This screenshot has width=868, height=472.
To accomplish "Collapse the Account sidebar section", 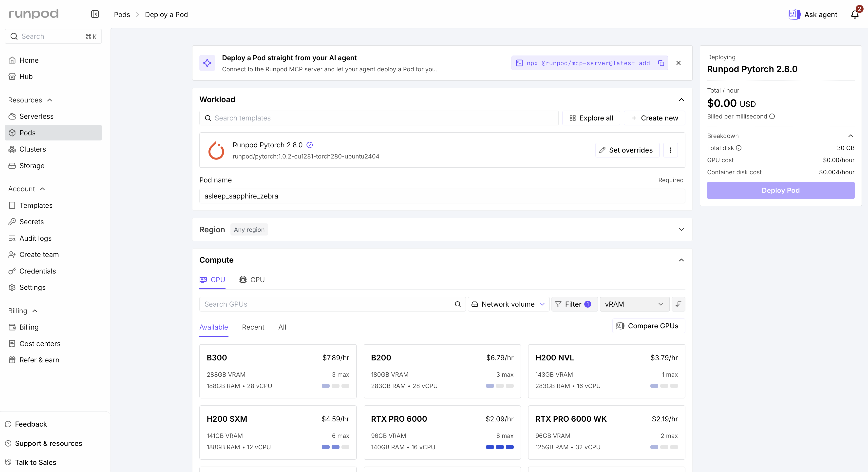I will pyautogui.click(x=27, y=189).
